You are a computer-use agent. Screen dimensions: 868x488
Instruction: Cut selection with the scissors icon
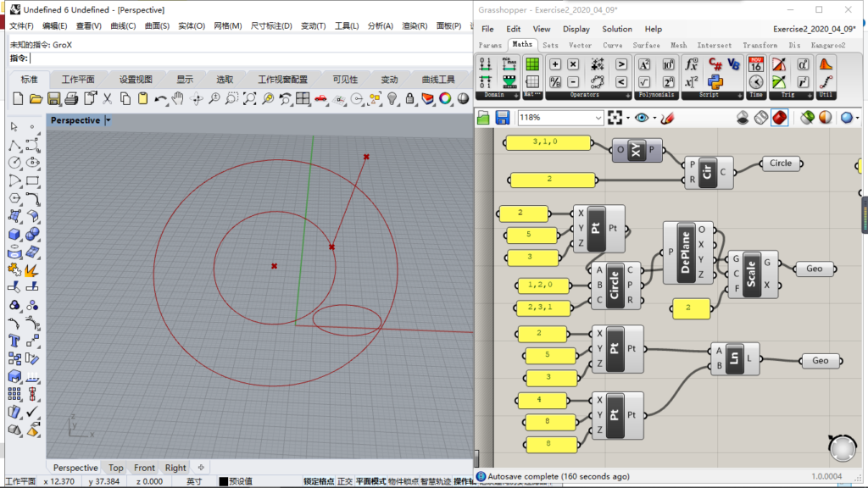[x=108, y=99]
